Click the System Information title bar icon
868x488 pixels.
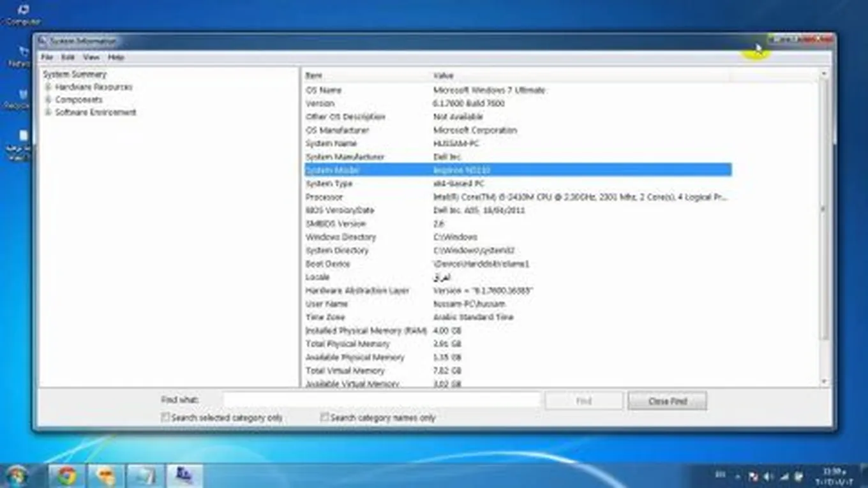pos(43,41)
